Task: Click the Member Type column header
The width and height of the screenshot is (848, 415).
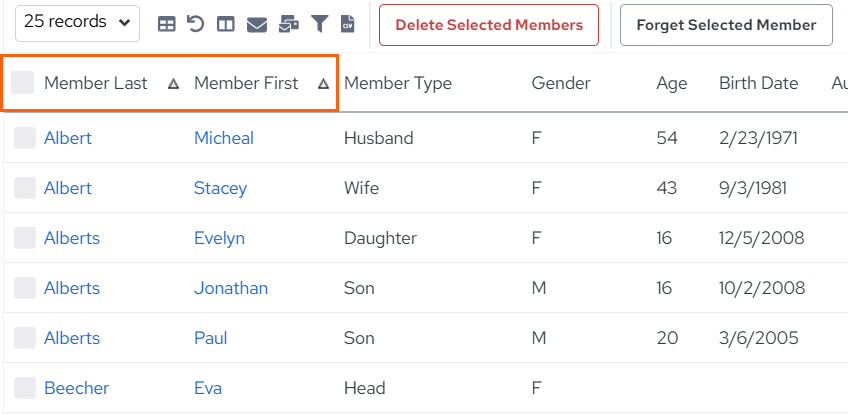Action: pos(398,83)
